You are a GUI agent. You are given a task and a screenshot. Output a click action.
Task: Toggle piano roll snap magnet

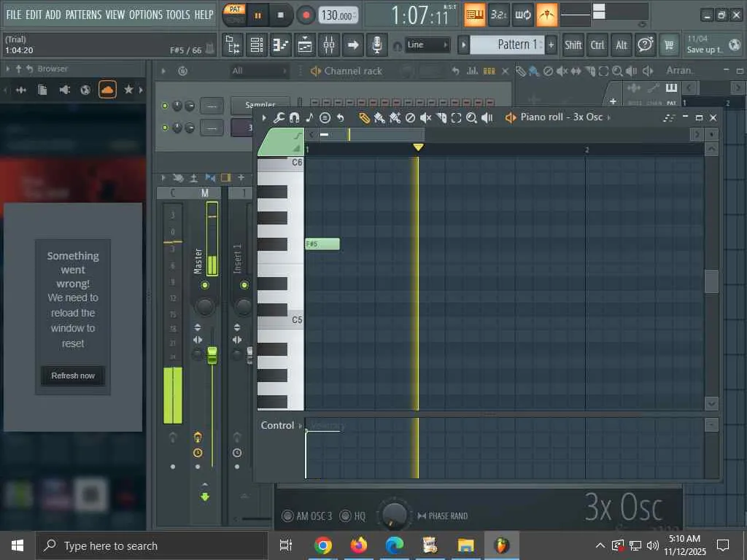point(295,117)
